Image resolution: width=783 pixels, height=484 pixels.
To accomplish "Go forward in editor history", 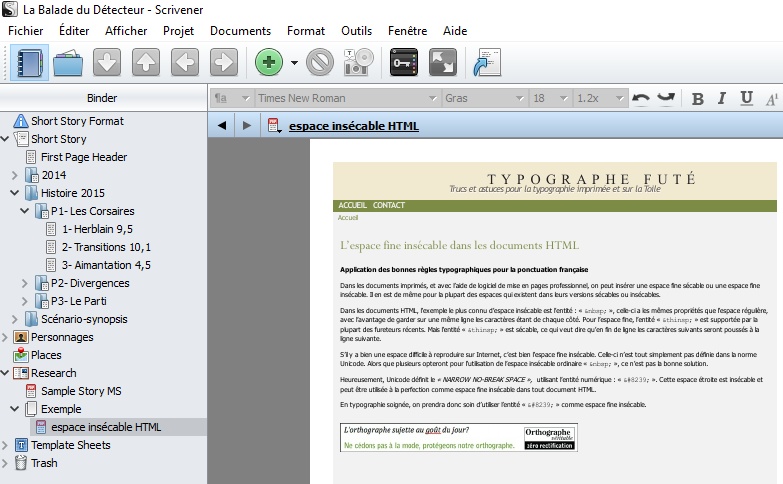I will [247, 125].
